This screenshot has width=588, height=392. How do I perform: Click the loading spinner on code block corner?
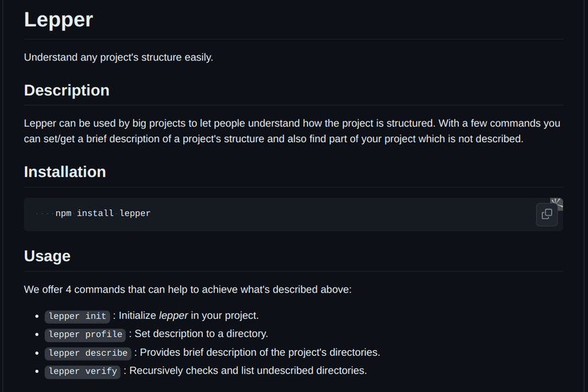pyautogui.click(x=557, y=204)
